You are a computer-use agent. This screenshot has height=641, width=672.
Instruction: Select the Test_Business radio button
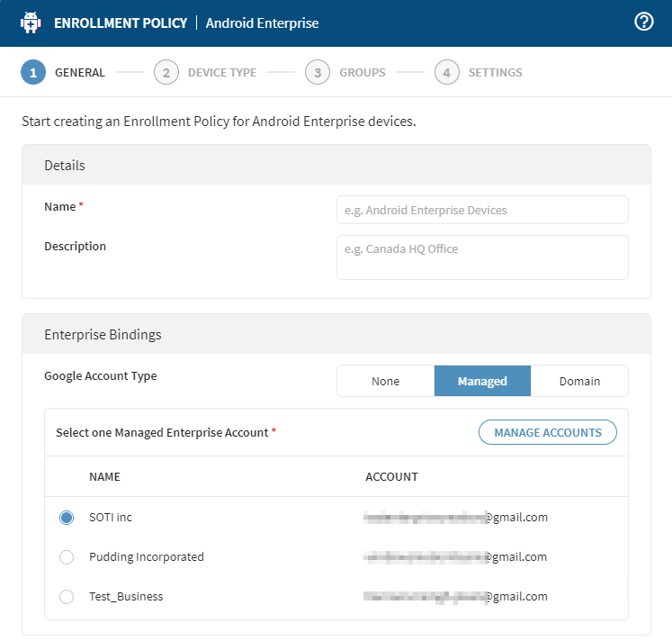click(x=67, y=597)
